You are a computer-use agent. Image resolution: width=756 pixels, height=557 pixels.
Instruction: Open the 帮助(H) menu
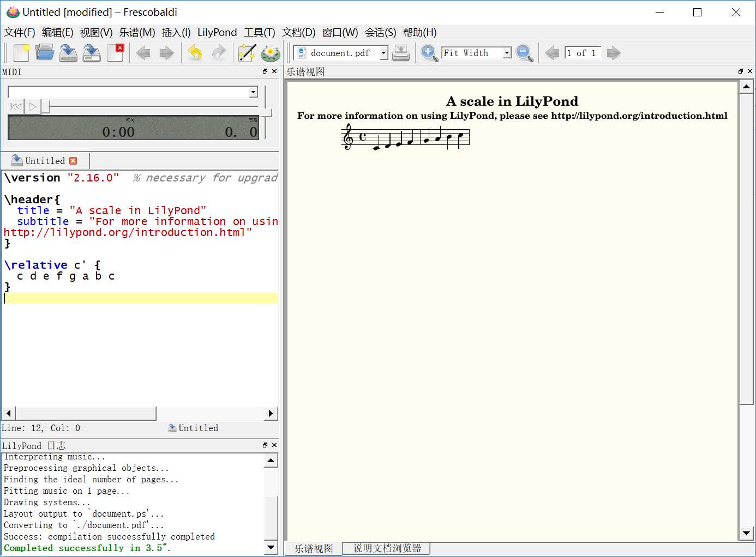point(420,33)
